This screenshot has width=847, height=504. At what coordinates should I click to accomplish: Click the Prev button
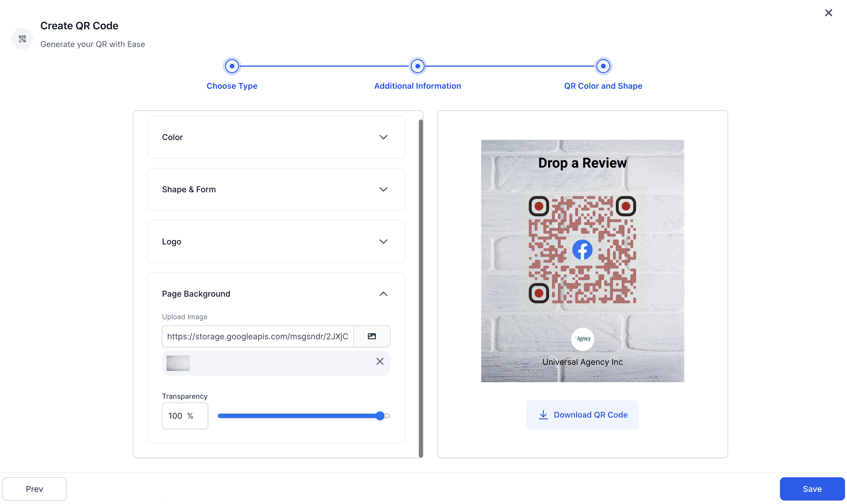[x=34, y=489]
